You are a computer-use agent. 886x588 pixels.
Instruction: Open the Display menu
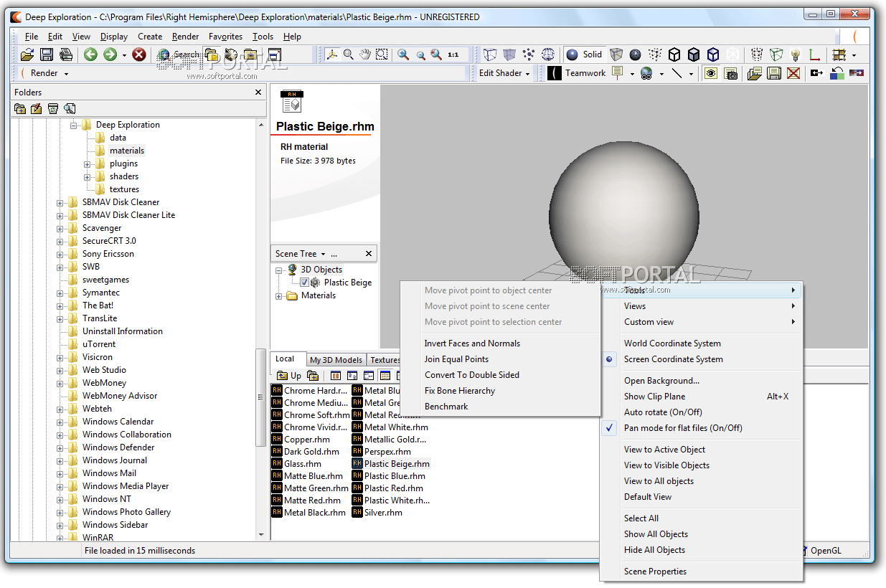[x=114, y=37]
